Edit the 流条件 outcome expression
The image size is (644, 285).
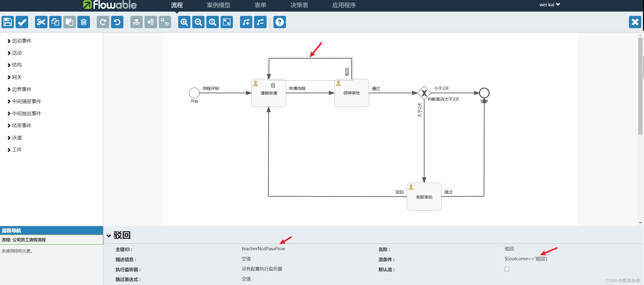[x=526, y=259]
